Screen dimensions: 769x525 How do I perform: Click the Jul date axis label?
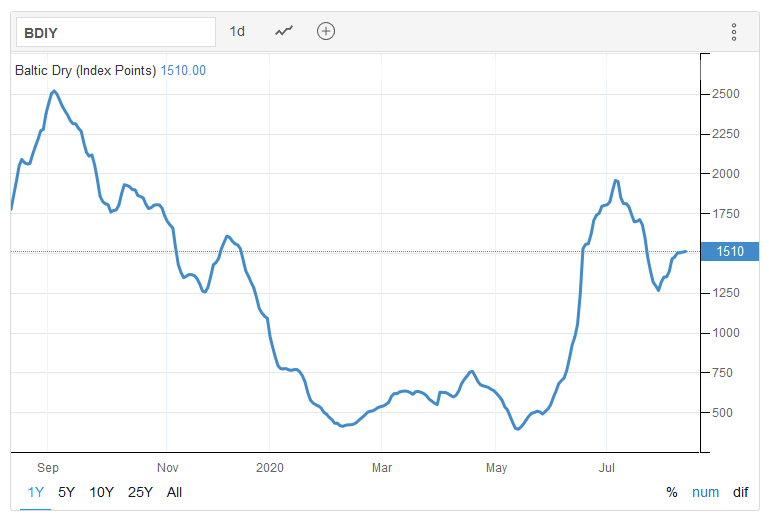pyautogui.click(x=607, y=468)
